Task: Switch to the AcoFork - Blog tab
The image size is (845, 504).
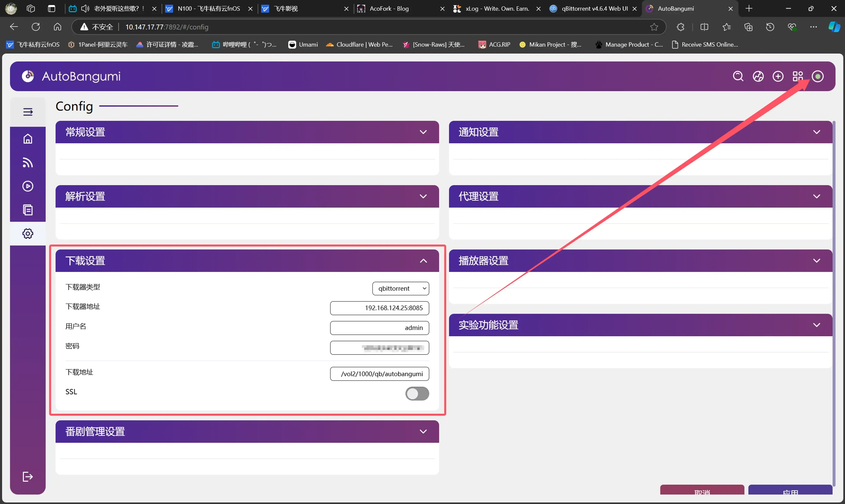Action: pos(389,9)
